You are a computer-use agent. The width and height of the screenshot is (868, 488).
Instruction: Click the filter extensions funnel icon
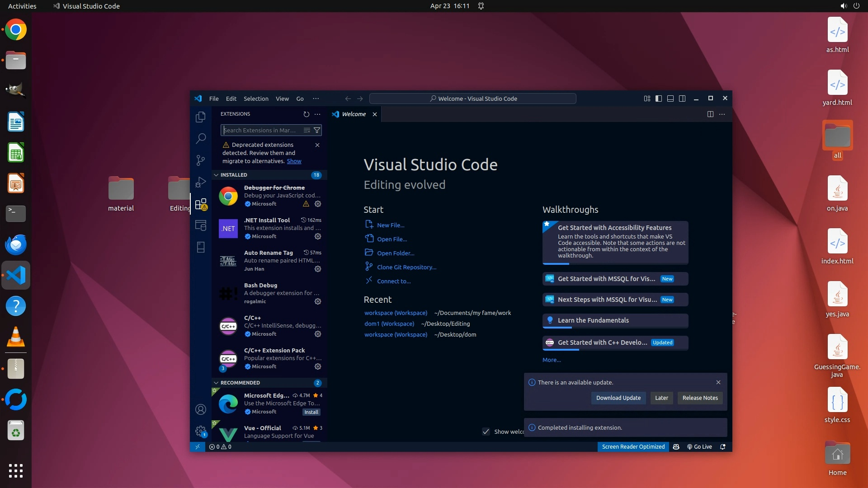317,130
